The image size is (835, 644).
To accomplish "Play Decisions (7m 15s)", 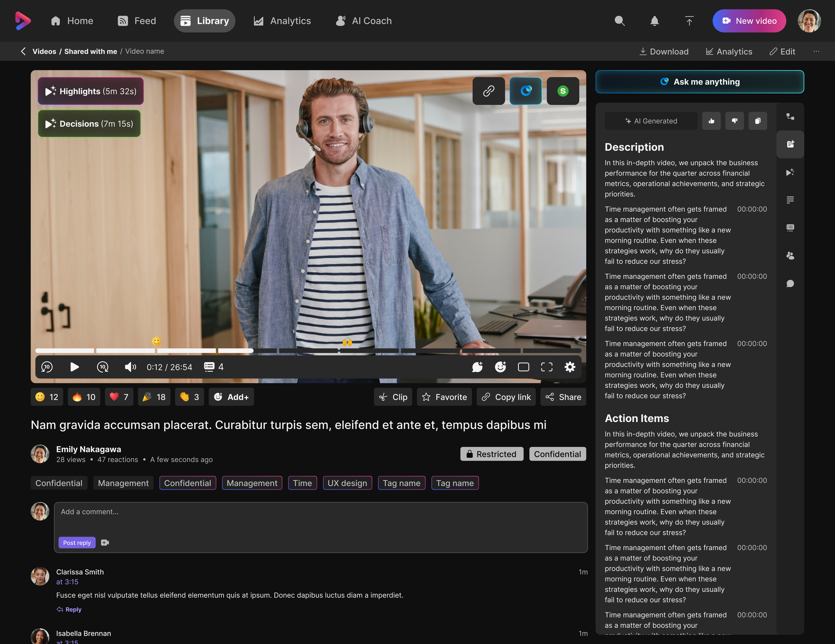I will pyautogui.click(x=89, y=123).
